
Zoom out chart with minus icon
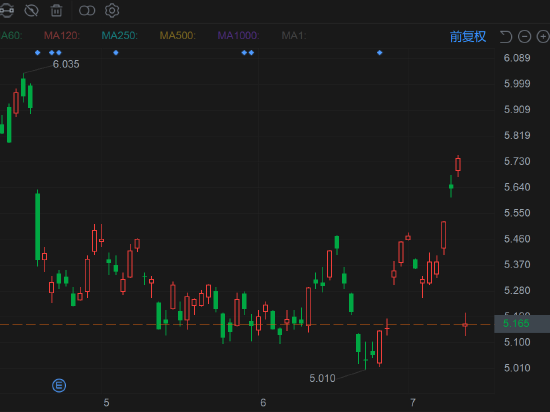(x=524, y=36)
